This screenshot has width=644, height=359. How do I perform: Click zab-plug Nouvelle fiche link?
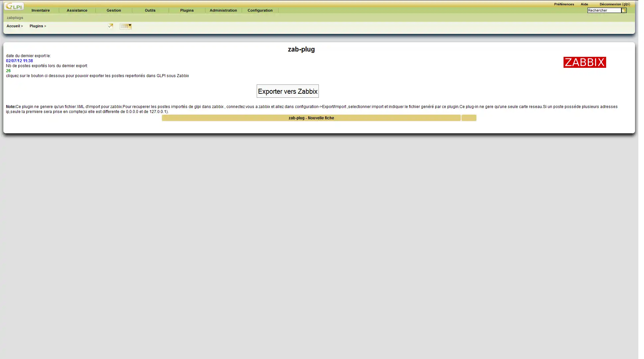coord(311,118)
